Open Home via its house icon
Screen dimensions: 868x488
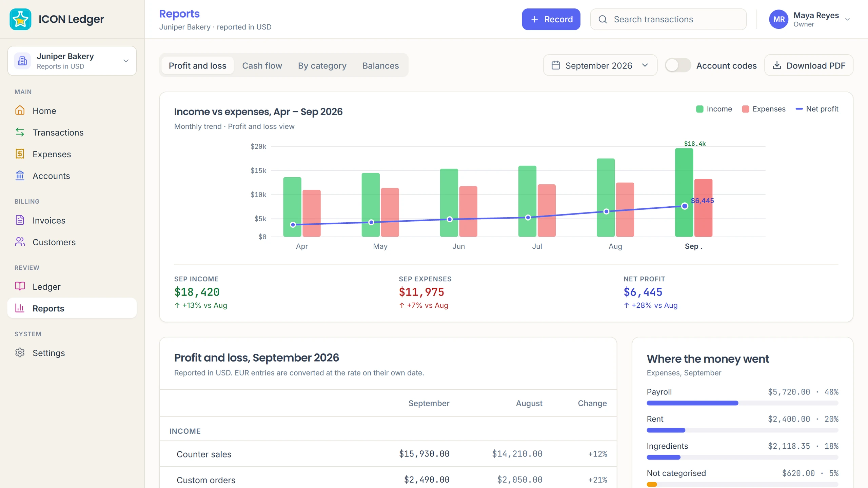click(20, 110)
